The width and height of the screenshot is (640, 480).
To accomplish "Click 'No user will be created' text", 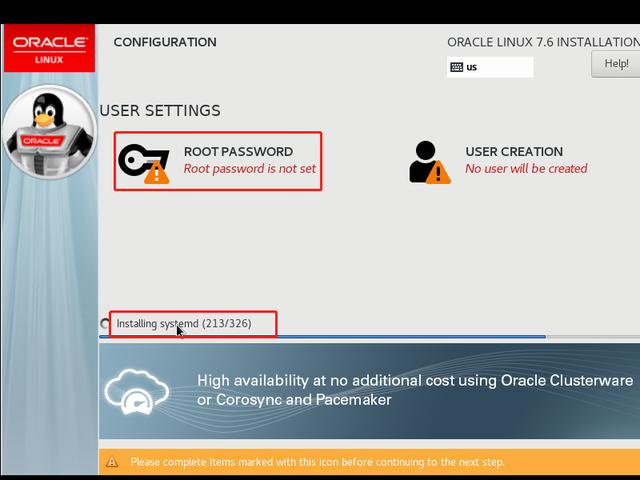I will pos(526,169).
